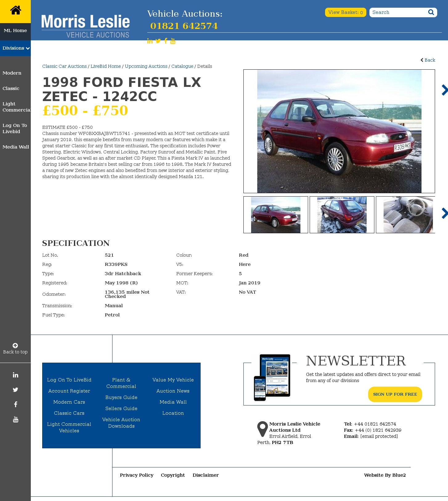Open Value My Vehicle link
This screenshot has height=501, width=448.
[173, 380]
